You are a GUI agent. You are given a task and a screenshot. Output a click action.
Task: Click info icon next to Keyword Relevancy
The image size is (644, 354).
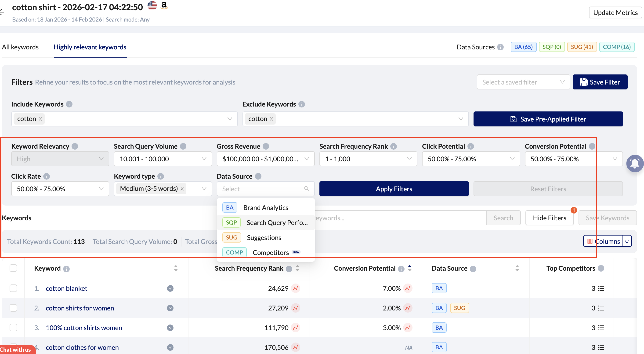click(75, 146)
